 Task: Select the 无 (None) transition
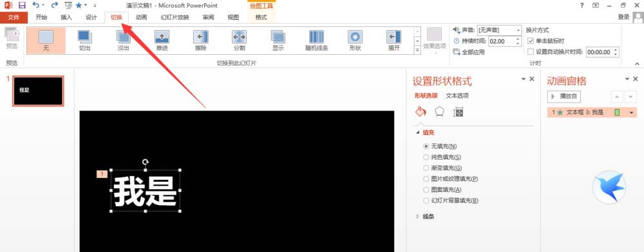tap(46, 41)
